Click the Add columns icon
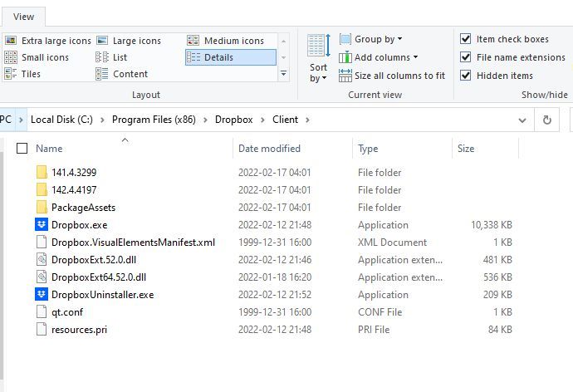Image resolution: width=573 pixels, height=392 pixels. tap(345, 57)
